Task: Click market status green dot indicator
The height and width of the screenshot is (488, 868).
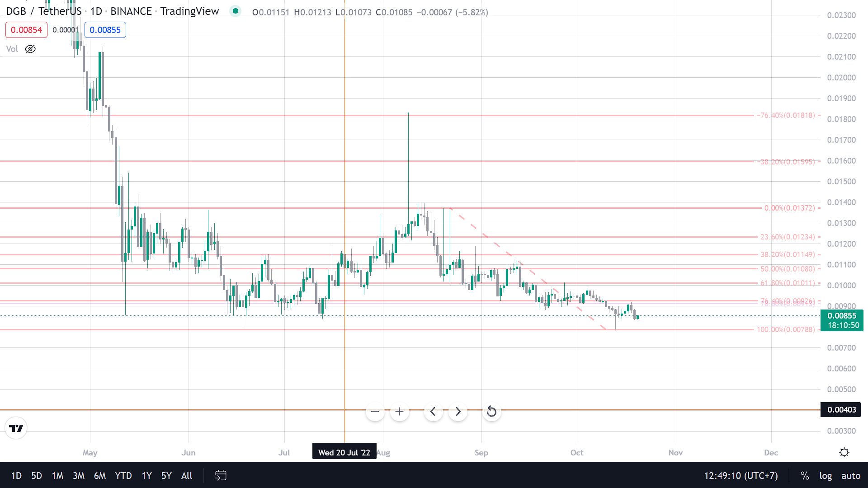Action: point(235,11)
